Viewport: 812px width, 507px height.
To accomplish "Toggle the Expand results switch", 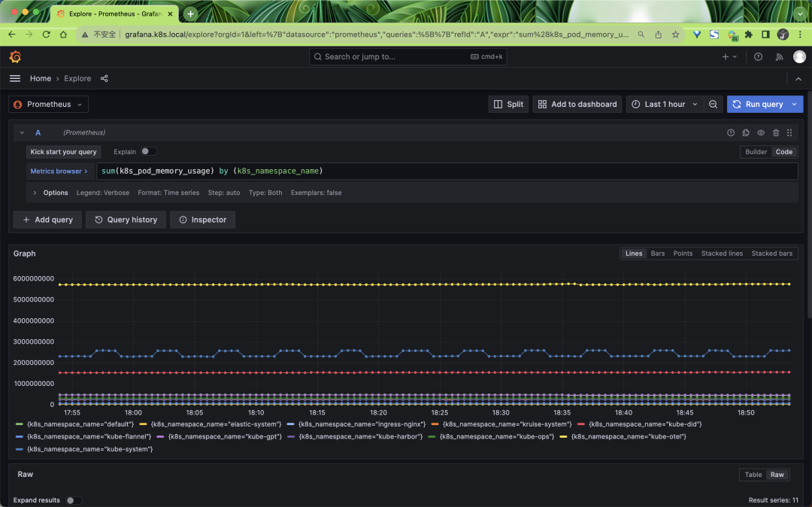I will click(74, 500).
